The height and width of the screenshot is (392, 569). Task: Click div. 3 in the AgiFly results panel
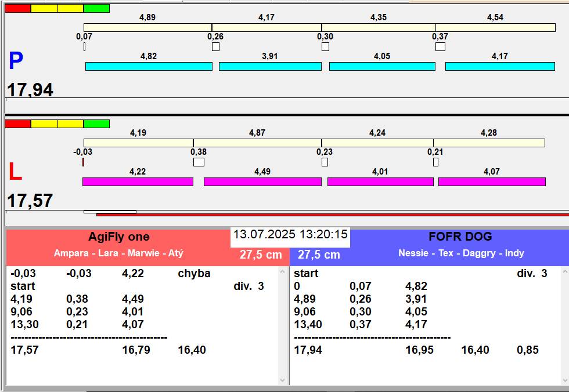(x=249, y=286)
